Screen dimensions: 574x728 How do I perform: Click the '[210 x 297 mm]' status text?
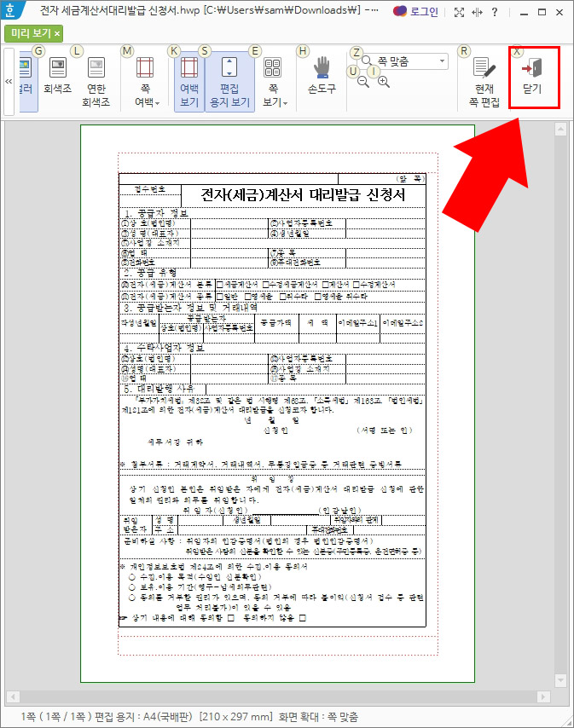pyautogui.click(x=236, y=716)
